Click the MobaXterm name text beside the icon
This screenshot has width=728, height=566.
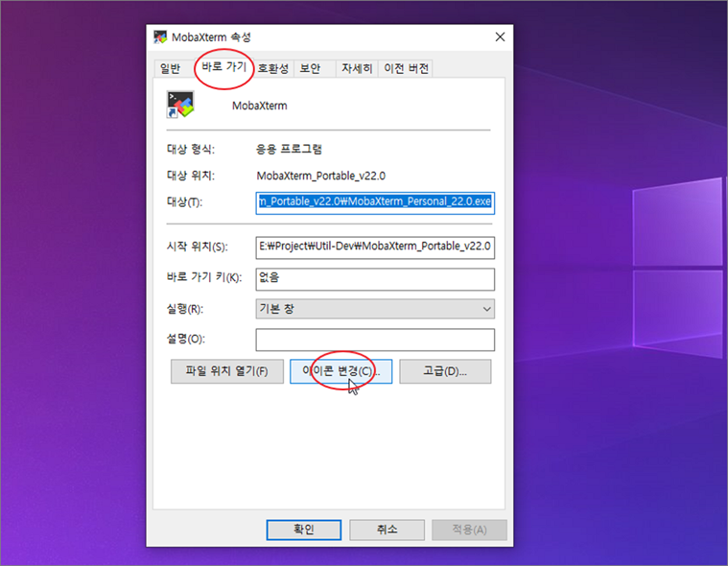(x=260, y=106)
